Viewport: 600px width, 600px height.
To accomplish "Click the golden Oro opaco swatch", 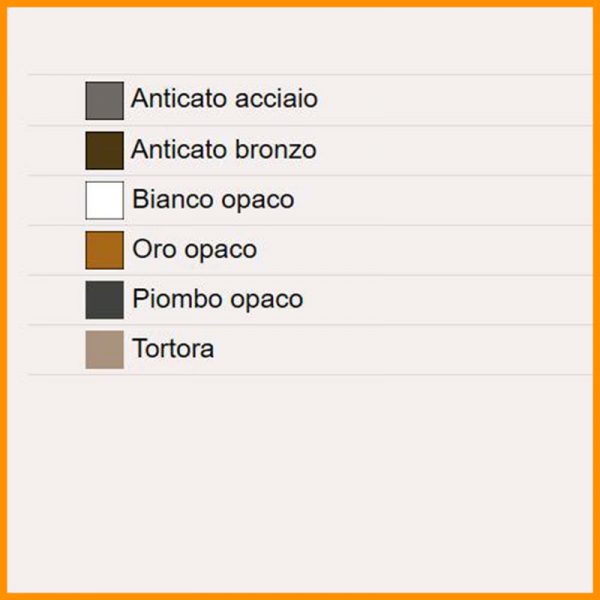I will click(104, 250).
